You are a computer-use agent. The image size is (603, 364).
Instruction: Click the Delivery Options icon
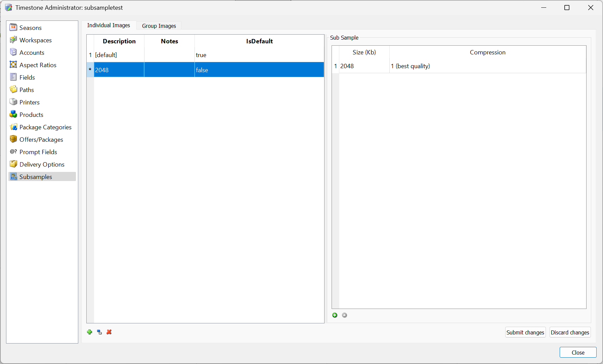click(13, 164)
